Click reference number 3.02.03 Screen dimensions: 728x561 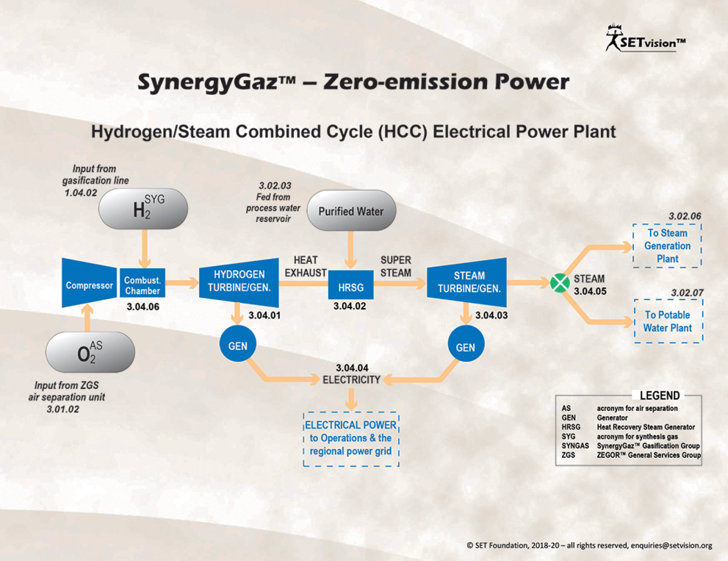(275, 185)
